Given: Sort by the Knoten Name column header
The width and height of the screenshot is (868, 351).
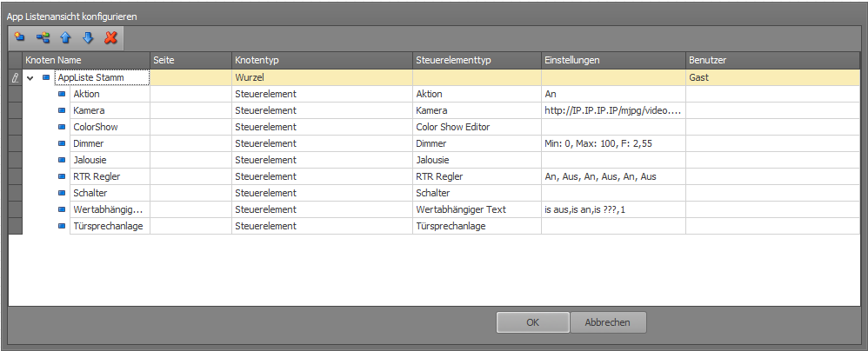Looking at the screenshot, I should [86, 60].
